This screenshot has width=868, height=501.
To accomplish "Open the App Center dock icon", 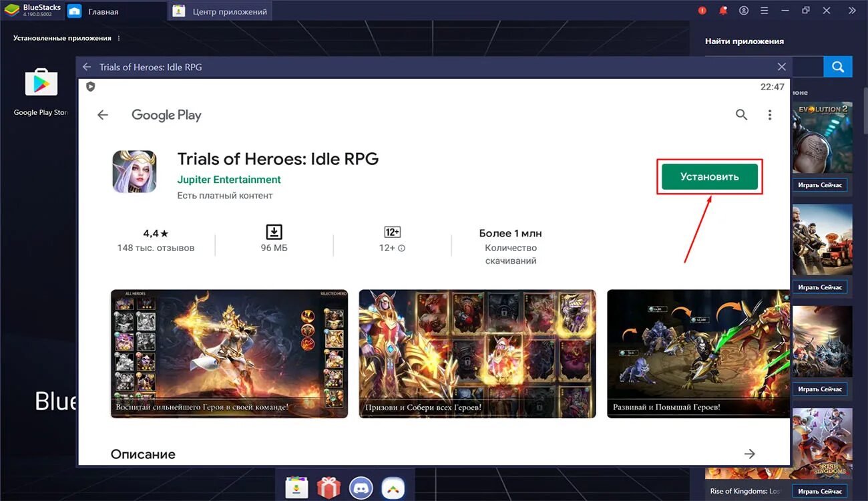I will (296, 487).
